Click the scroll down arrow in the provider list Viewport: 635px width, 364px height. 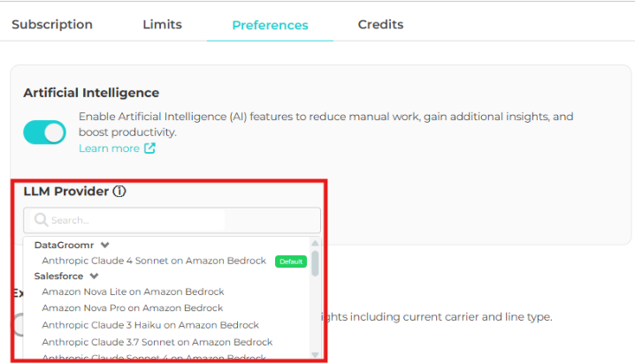[315, 354]
